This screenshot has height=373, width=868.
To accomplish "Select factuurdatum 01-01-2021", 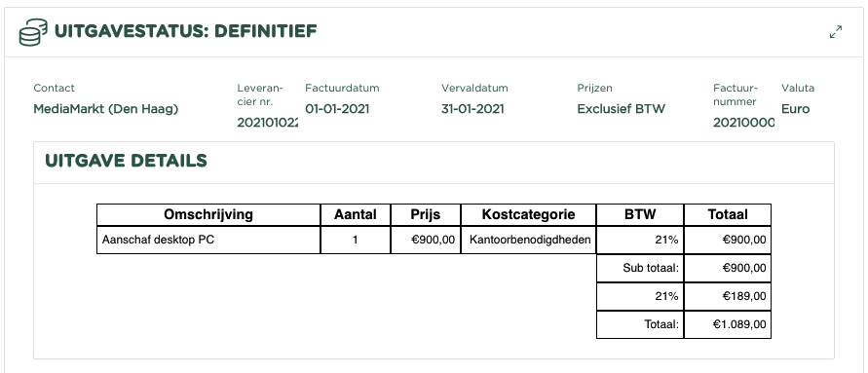I will point(337,109).
